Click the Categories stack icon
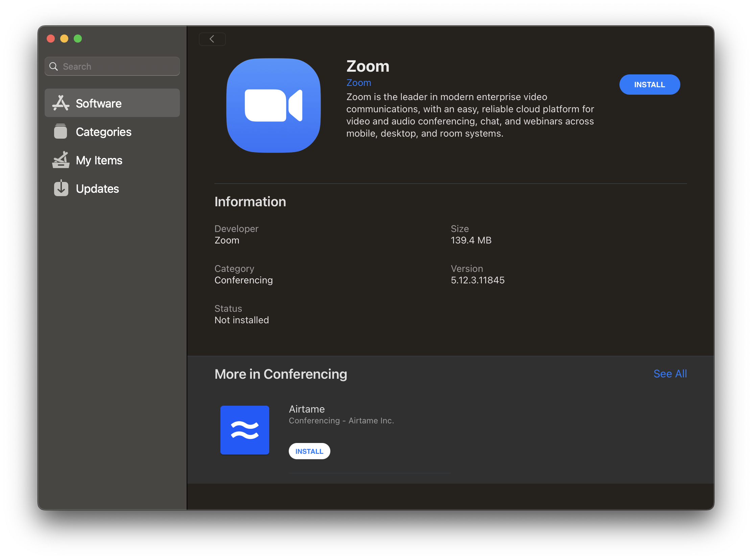 click(61, 132)
